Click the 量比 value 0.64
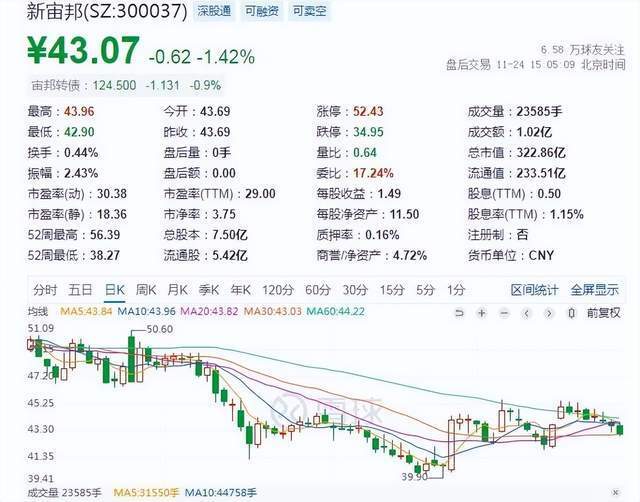Image resolution: width=640 pixels, height=502 pixels. click(x=365, y=153)
